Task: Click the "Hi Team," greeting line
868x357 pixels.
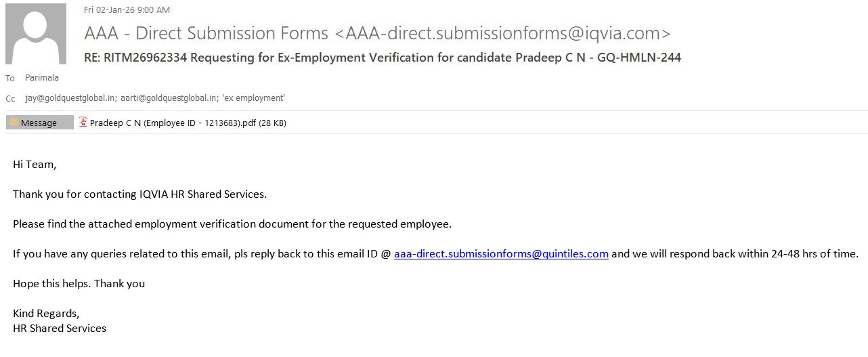Action: point(35,165)
